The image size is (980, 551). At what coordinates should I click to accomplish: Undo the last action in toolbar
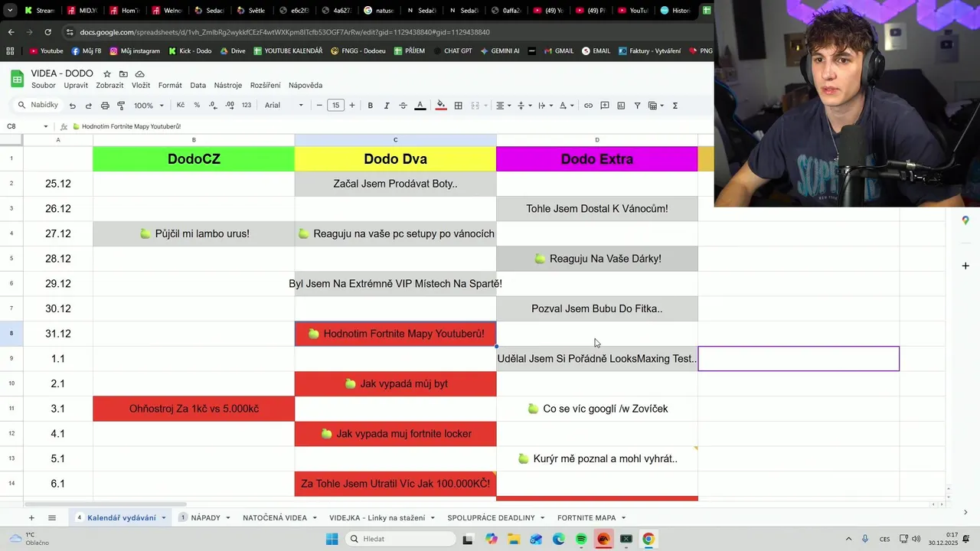pyautogui.click(x=72, y=106)
